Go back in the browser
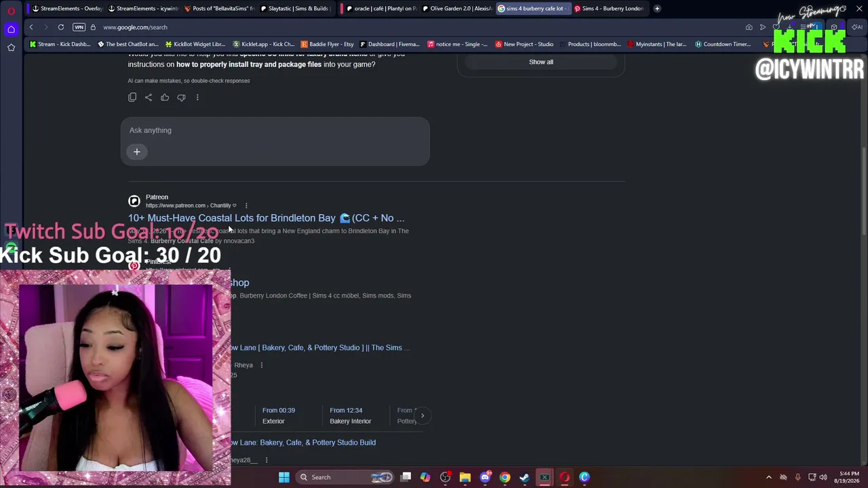 pos(31,27)
